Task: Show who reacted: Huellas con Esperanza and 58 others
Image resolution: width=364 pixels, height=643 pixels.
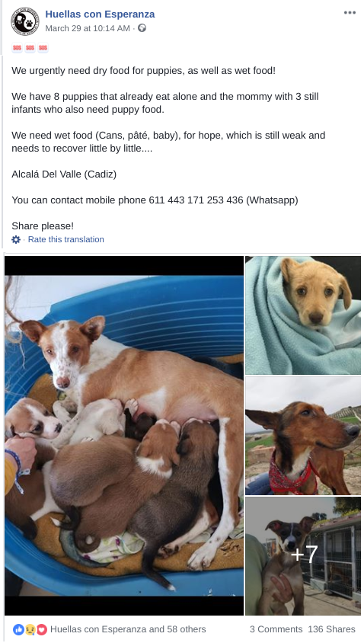Action: pyautogui.click(x=128, y=629)
